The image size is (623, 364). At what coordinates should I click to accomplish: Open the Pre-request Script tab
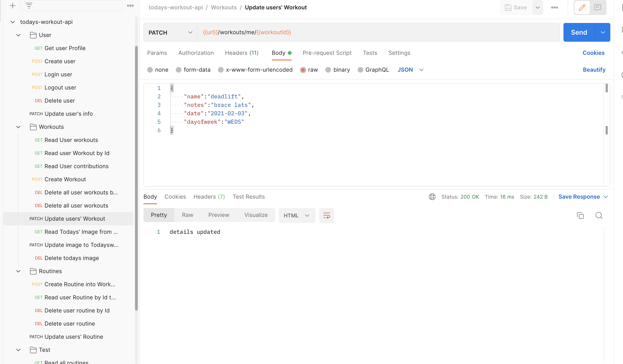[327, 53]
